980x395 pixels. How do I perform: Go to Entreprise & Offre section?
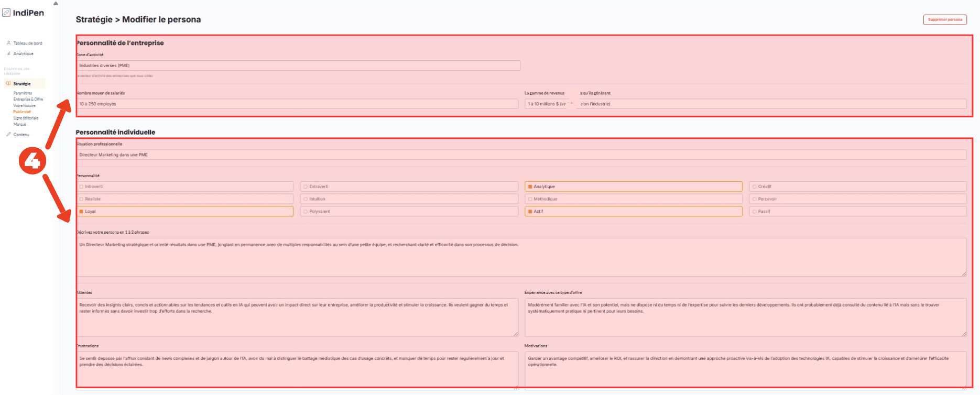click(x=28, y=100)
